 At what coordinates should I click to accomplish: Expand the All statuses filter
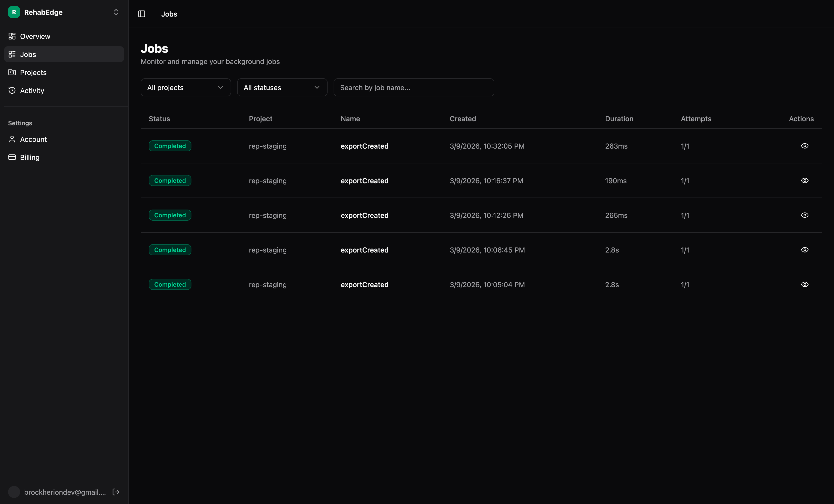tap(282, 87)
